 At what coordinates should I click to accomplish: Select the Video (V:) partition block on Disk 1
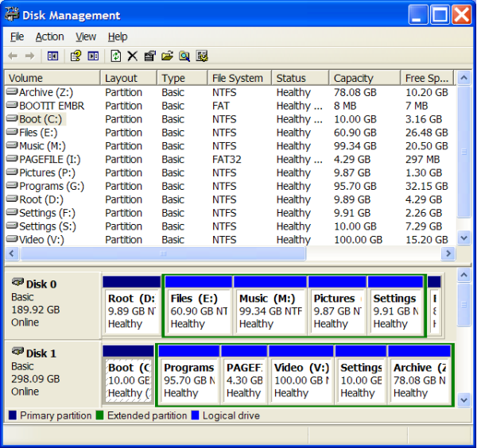coord(301,375)
